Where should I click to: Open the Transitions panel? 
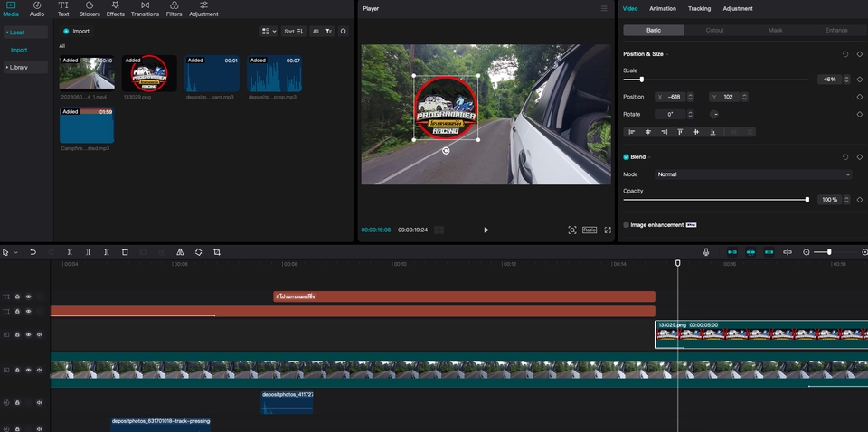coord(145,9)
